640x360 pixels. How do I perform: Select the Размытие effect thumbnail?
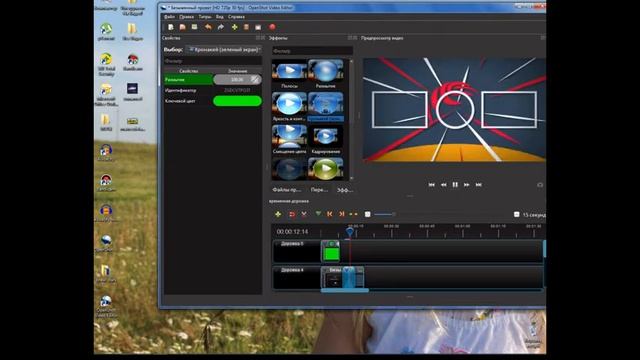pos(325,74)
